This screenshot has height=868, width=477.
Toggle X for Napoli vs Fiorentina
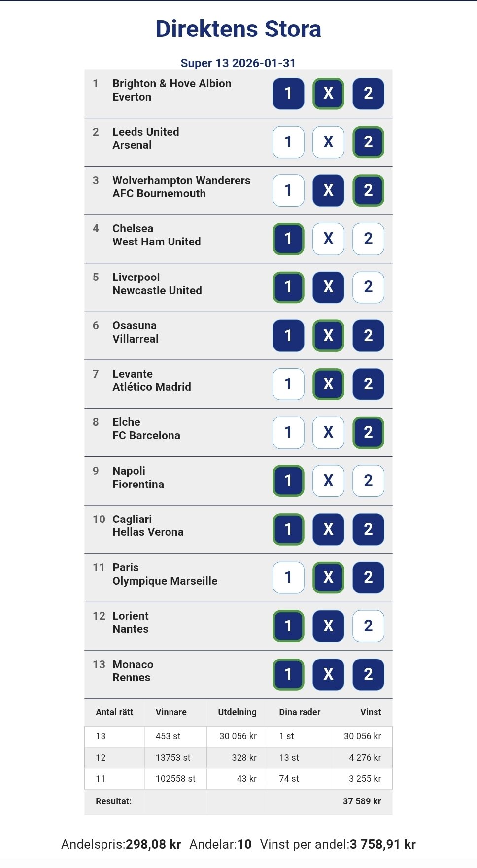[328, 481]
